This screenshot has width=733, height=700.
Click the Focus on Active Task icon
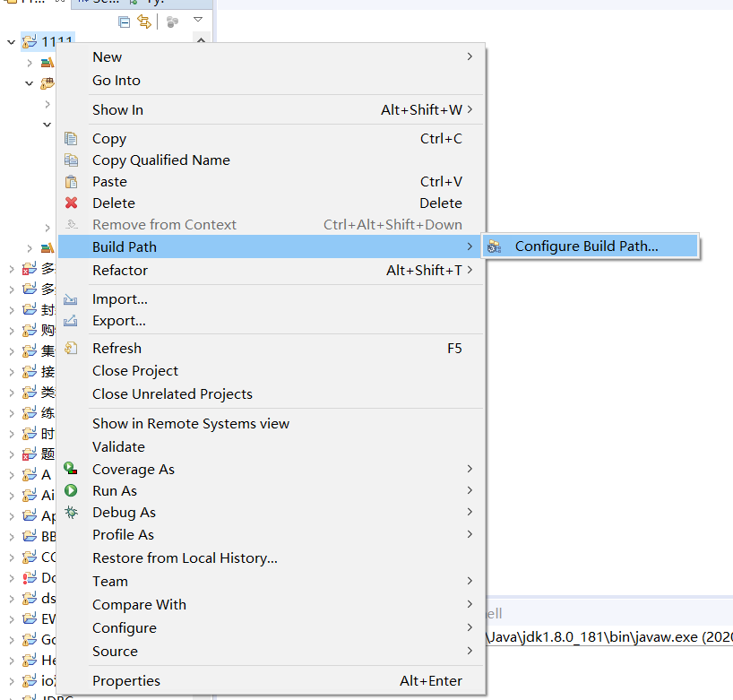coord(173,22)
